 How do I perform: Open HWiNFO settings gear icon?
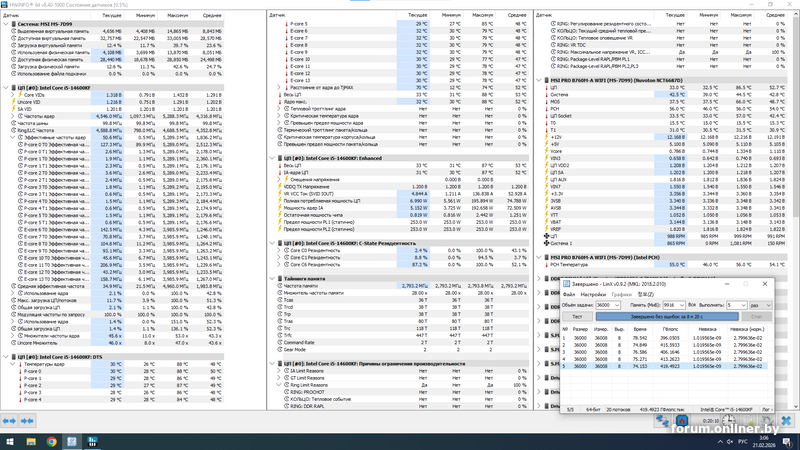[768, 420]
